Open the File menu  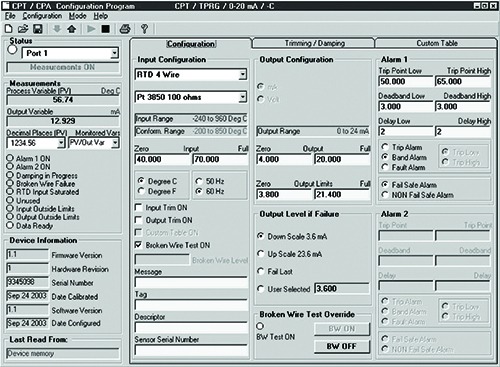click(x=10, y=16)
